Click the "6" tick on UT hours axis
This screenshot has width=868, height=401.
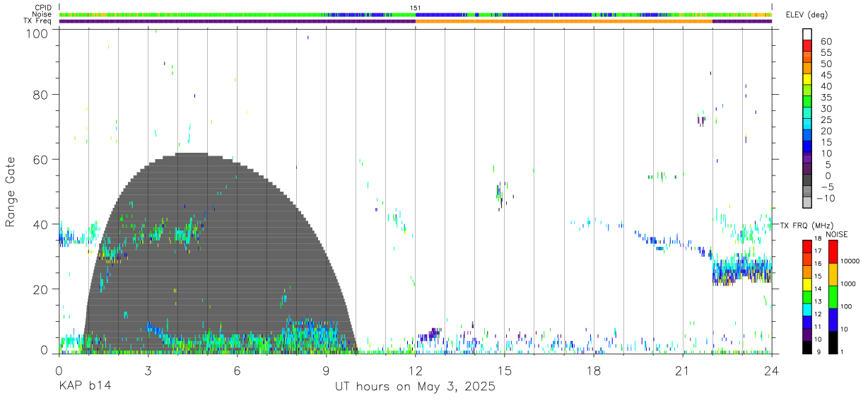(x=237, y=371)
